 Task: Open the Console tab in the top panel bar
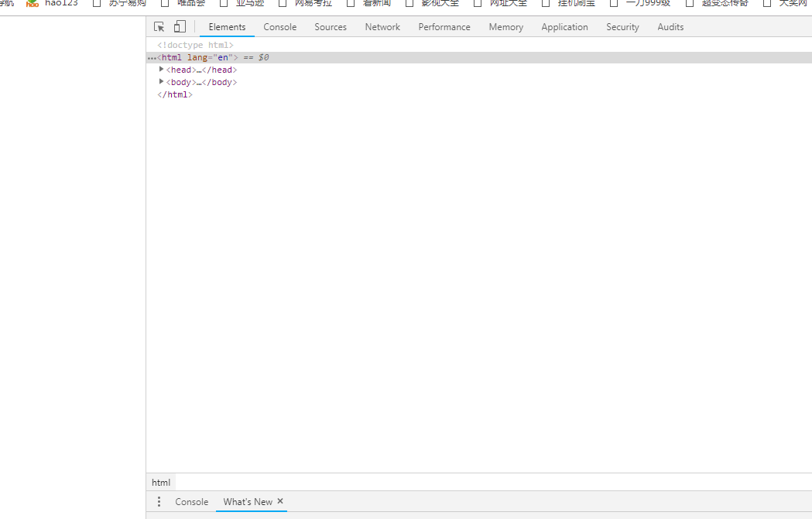point(280,27)
